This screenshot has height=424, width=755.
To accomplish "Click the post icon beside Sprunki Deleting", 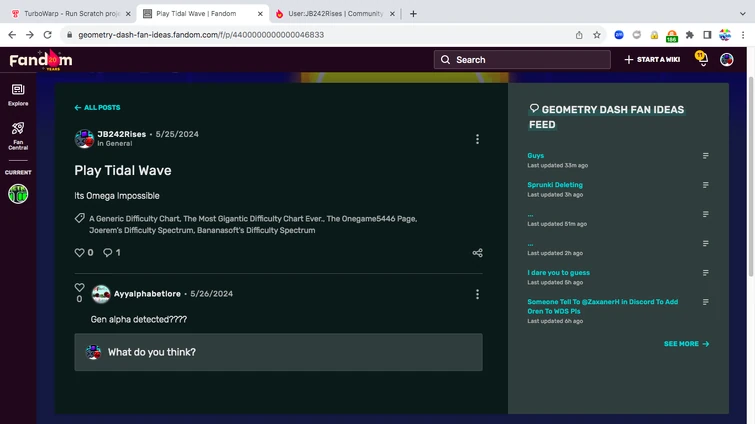I will click(x=705, y=185).
